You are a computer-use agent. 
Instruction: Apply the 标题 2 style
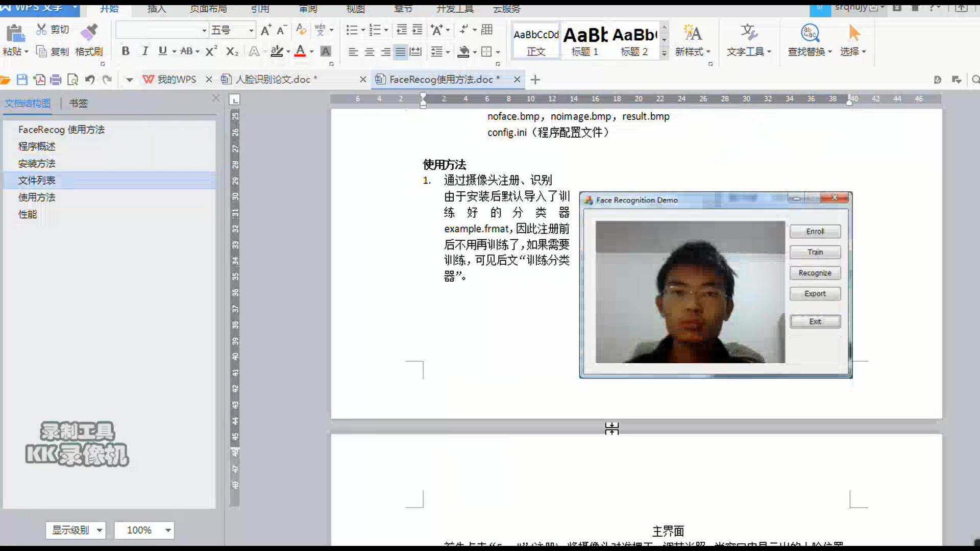coord(634,41)
